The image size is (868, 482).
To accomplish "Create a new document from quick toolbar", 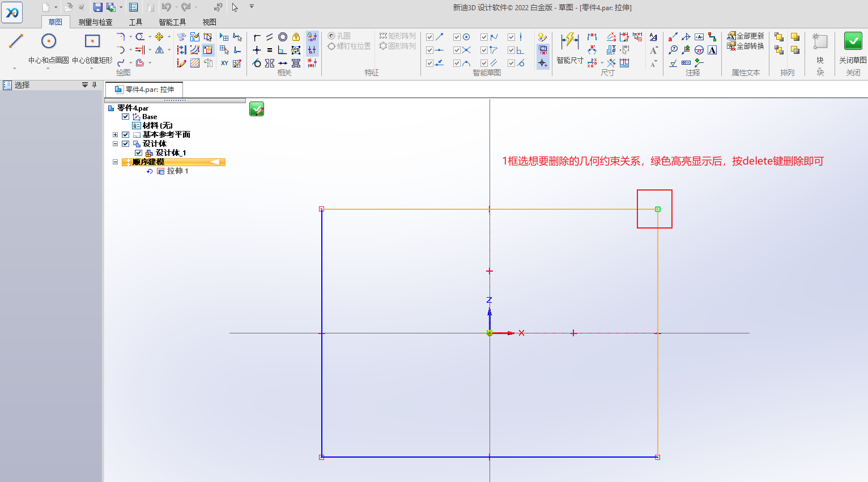I will [46, 7].
